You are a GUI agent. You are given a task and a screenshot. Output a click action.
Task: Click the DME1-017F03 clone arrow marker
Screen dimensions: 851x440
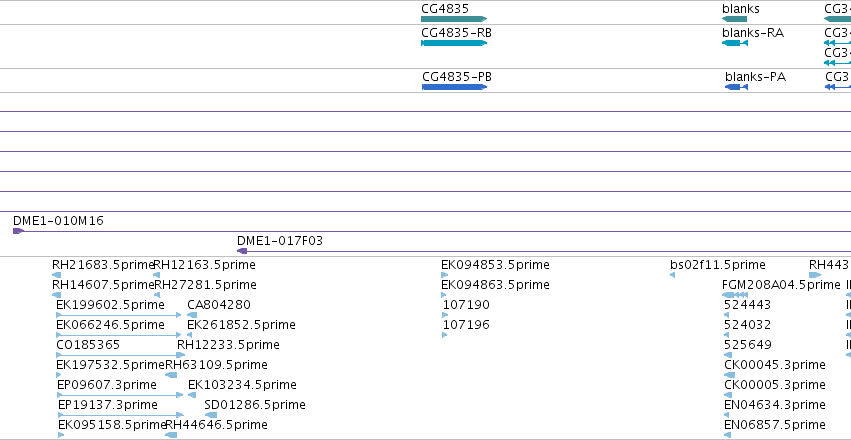(242, 251)
